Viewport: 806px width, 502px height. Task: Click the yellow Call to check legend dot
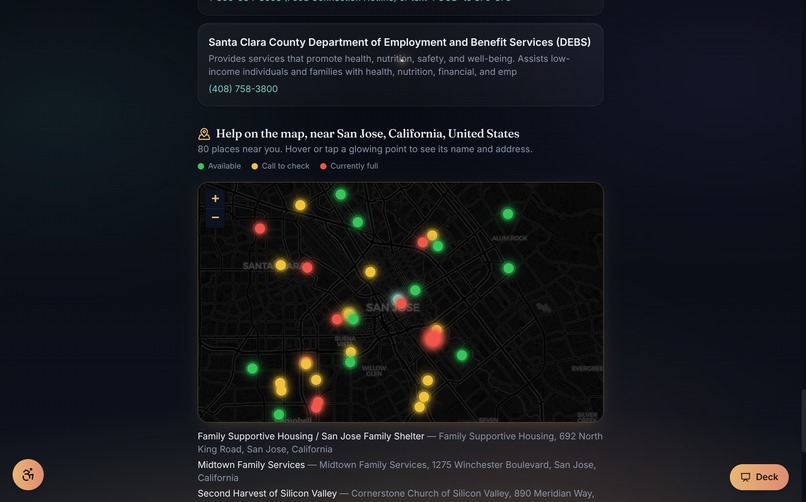(x=254, y=166)
